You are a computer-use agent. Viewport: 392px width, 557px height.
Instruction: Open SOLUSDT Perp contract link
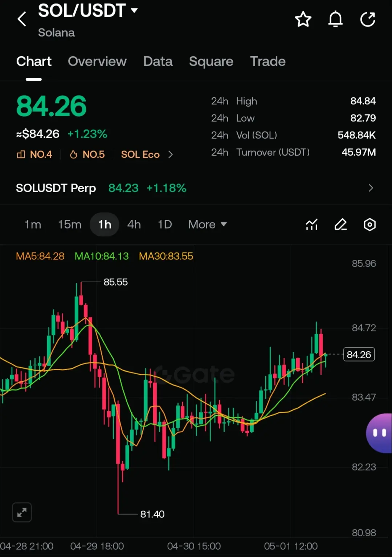pos(56,188)
